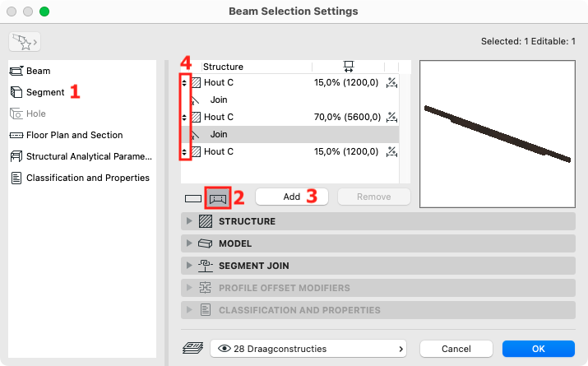
Task: Expand the MODEL panel
Action: coord(378,243)
